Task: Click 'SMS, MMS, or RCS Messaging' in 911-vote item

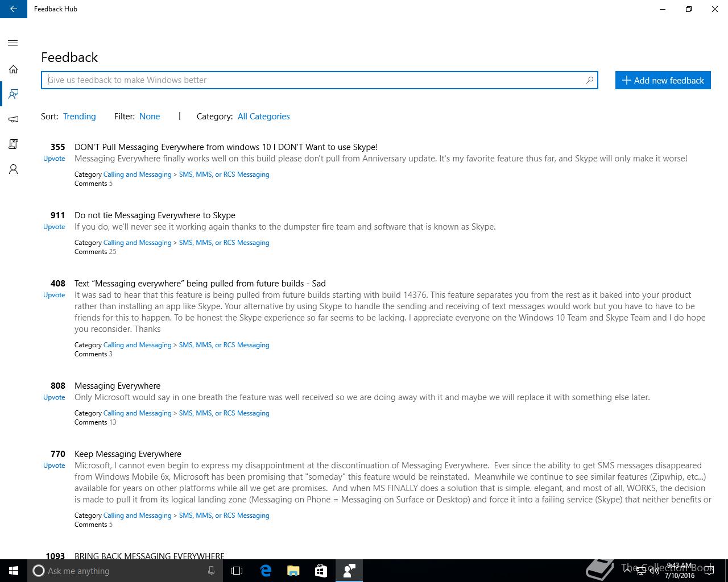Action: point(224,243)
